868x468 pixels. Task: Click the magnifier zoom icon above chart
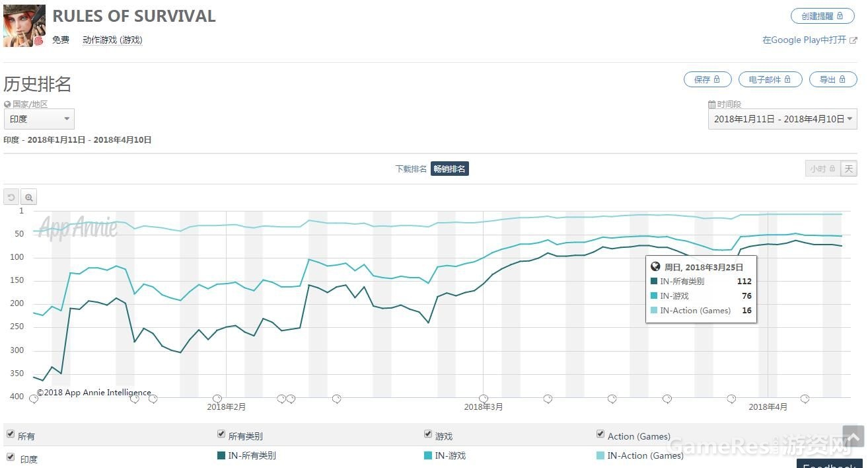tap(28, 197)
